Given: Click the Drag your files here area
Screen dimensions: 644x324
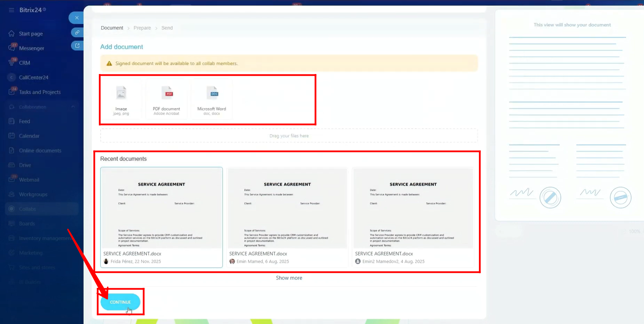Looking at the screenshot, I should (289, 136).
